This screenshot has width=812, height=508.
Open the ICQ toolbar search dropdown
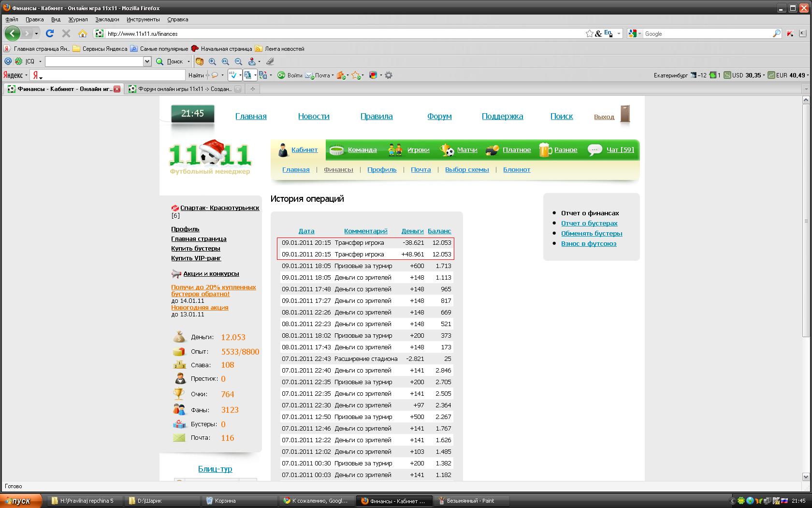click(147, 61)
